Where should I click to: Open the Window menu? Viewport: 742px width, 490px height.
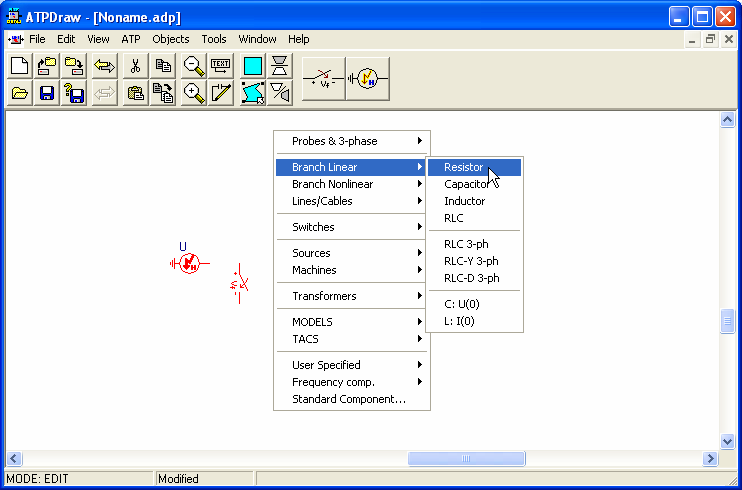point(257,39)
